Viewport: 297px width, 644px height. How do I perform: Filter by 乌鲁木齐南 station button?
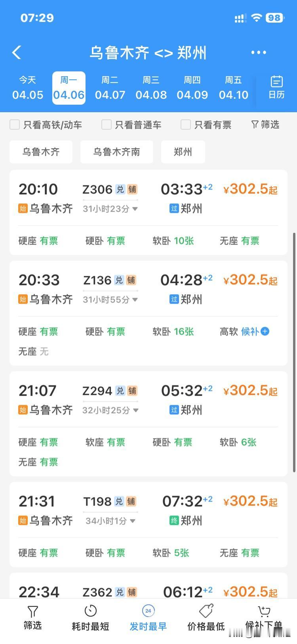[116, 152]
